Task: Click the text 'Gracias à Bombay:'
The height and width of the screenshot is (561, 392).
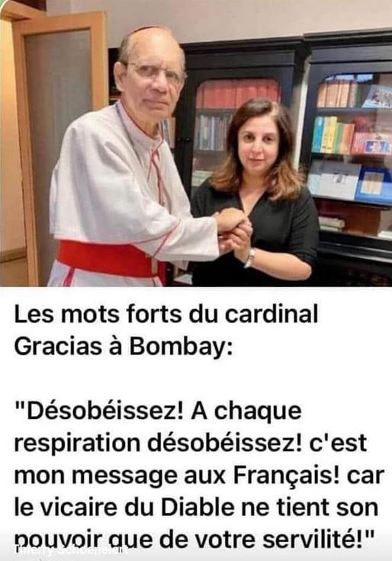Action: tap(124, 347)
